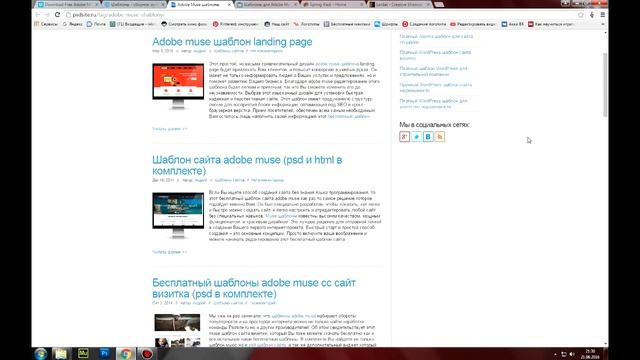Bookmark this page with the star icon
Viewport: 640px width, 360px height.
point(581,15)
